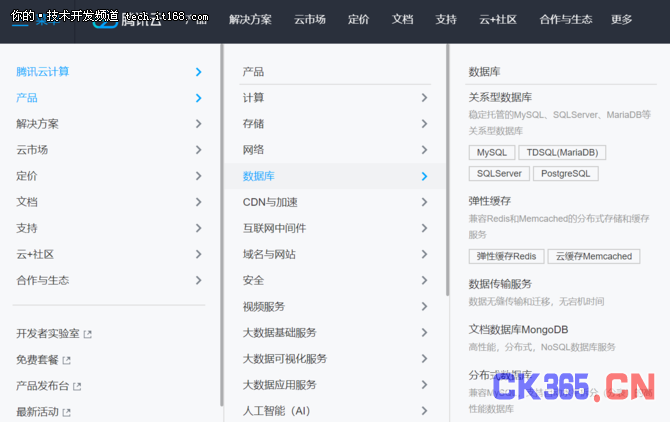Click the PostgreSQL tag button
This screenshot has height=422, width=670.
[565, 173]
